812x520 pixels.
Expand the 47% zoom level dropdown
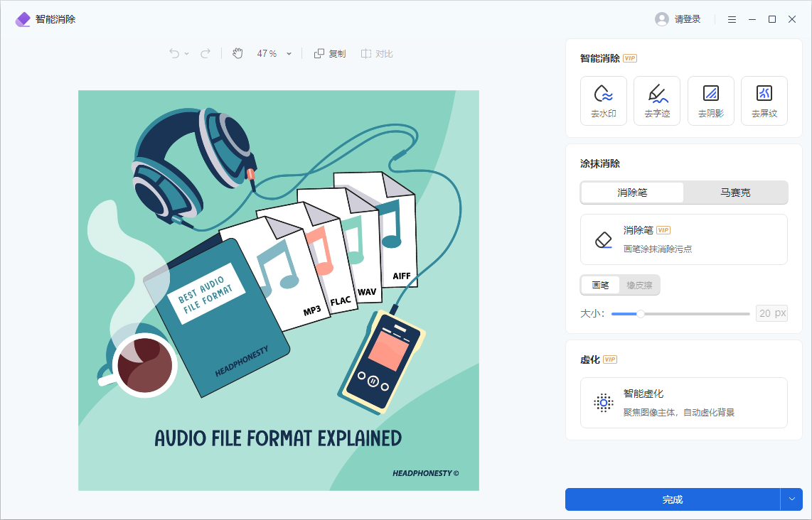pos(289,54)
